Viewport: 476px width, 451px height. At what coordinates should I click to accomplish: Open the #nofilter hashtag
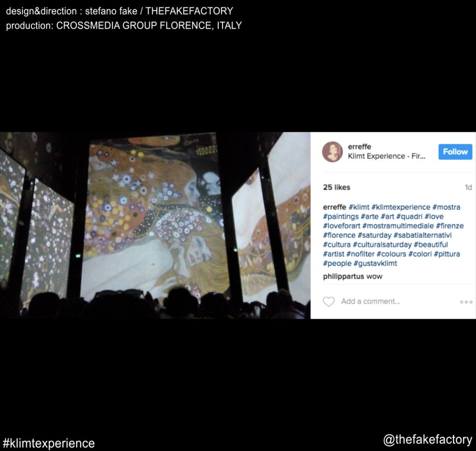[x=360, y=254]
